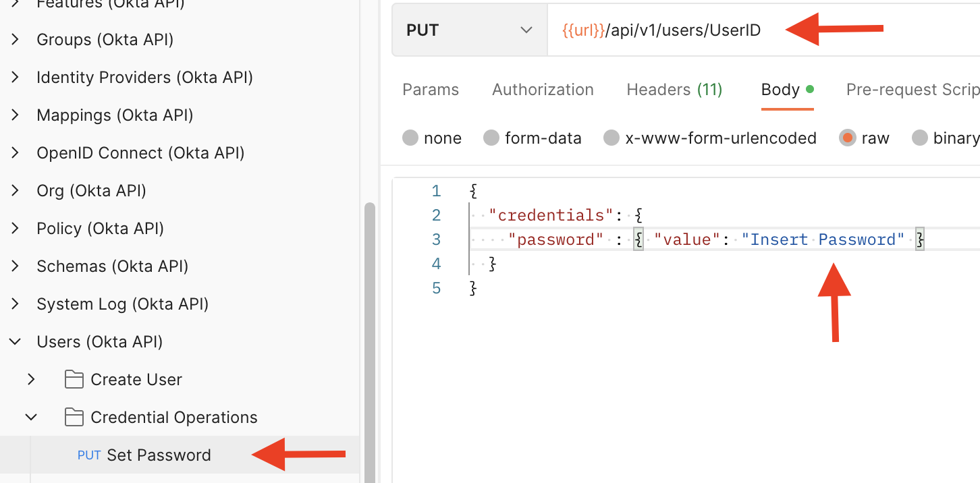Image resolution: width=980 pixels, height=483 pixels.
Task: Click the Create User folder icon
Action: [74, 380]
